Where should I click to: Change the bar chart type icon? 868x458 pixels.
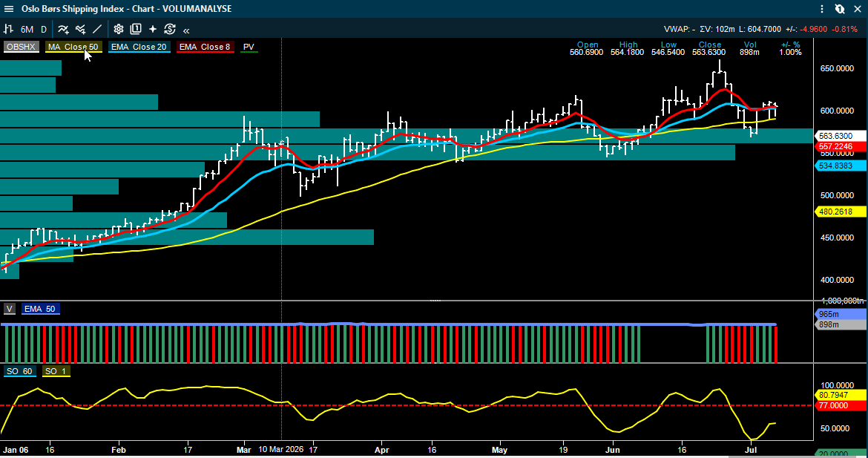click(x=8, y=30)
